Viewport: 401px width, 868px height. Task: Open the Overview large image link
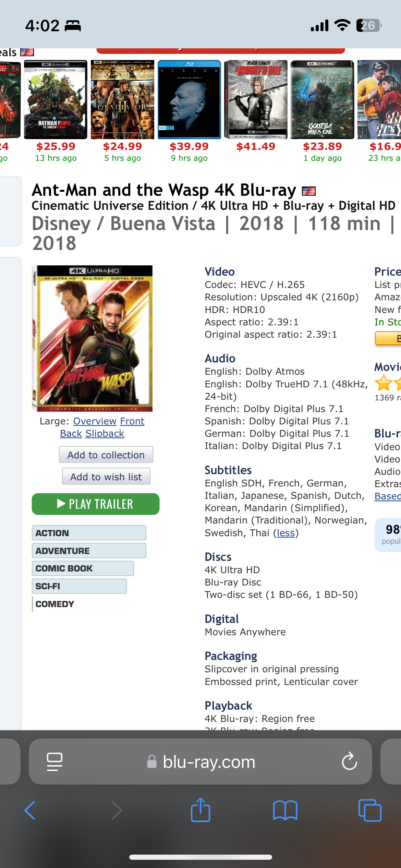click(95, 421)
